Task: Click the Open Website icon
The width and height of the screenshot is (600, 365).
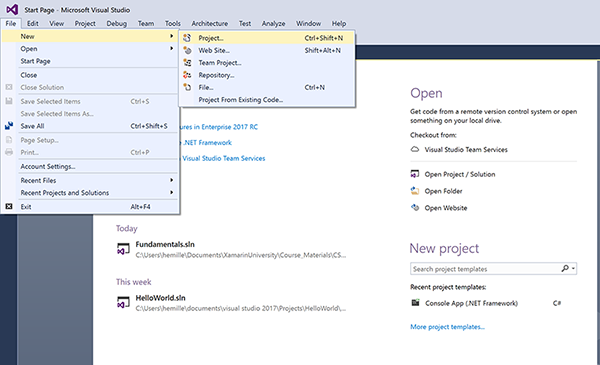Action: (x=415, y=207)
